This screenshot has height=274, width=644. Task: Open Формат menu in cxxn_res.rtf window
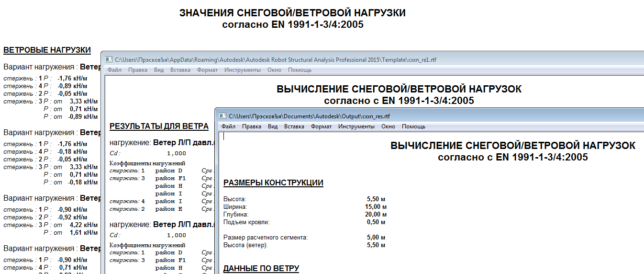(x=321, y=126)
